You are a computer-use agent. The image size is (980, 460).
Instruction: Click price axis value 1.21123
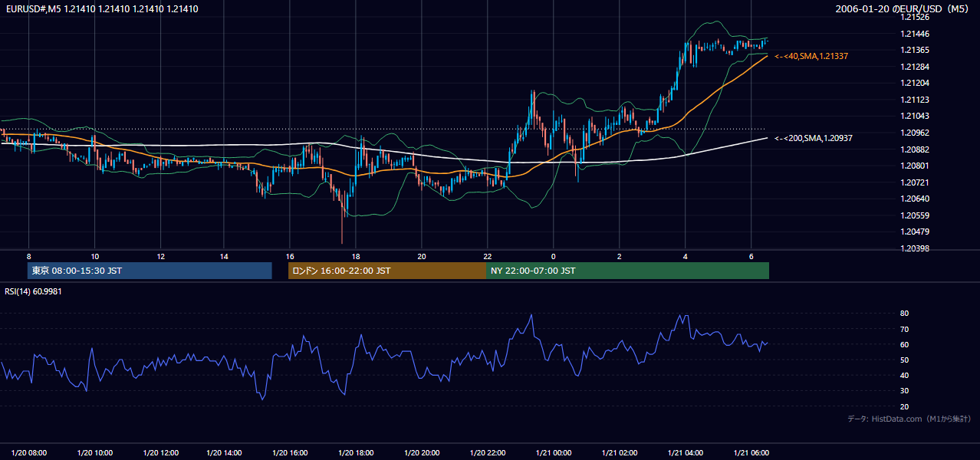[916, 100]
